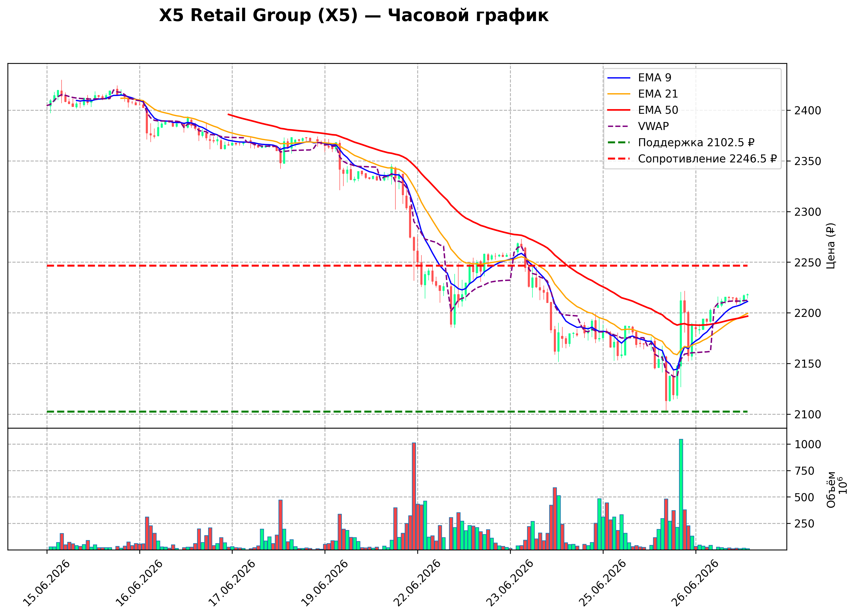This screenshot has width=857, height=616.
Task: Click the 26.06.2026 date label
Action: click(x=695, y=583)
